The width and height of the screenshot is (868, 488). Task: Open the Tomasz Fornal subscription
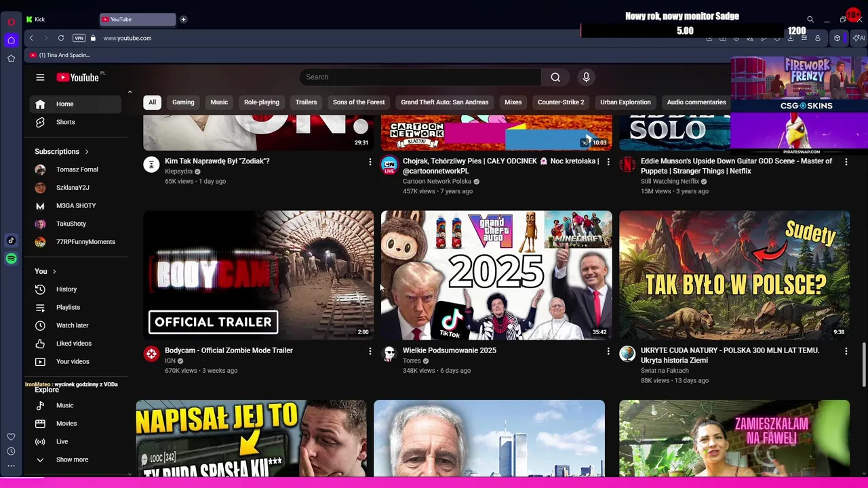coord(75,169)
